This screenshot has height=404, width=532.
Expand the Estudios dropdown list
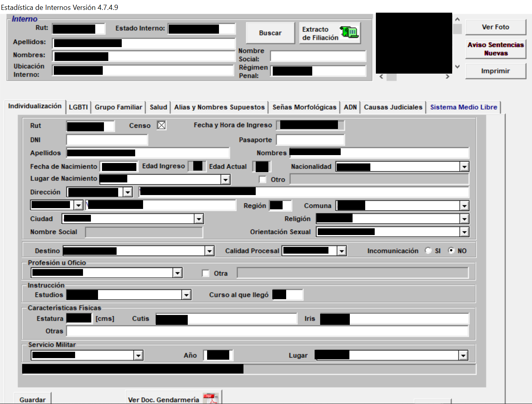(186, 295)
